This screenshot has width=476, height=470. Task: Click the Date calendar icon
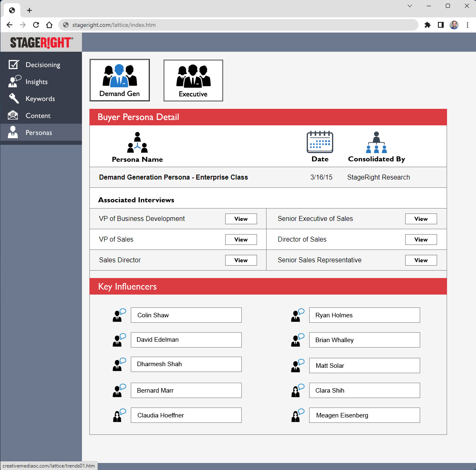(320, 141)
